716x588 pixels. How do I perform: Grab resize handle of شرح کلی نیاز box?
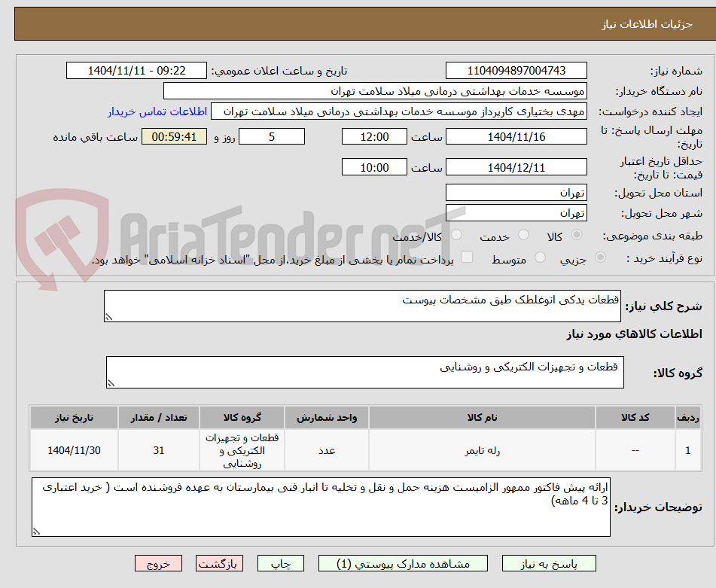108,317
